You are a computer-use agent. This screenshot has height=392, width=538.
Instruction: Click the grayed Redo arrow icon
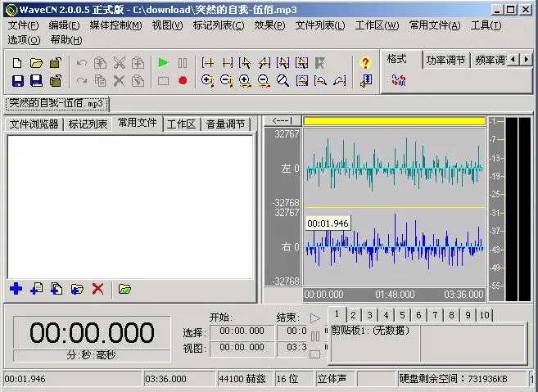[82, 81]
